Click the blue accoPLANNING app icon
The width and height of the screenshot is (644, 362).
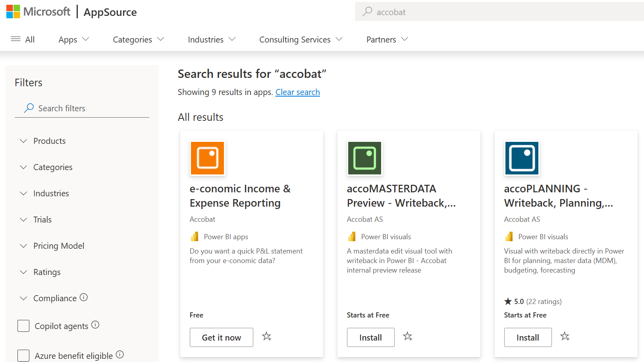[522, 158]
